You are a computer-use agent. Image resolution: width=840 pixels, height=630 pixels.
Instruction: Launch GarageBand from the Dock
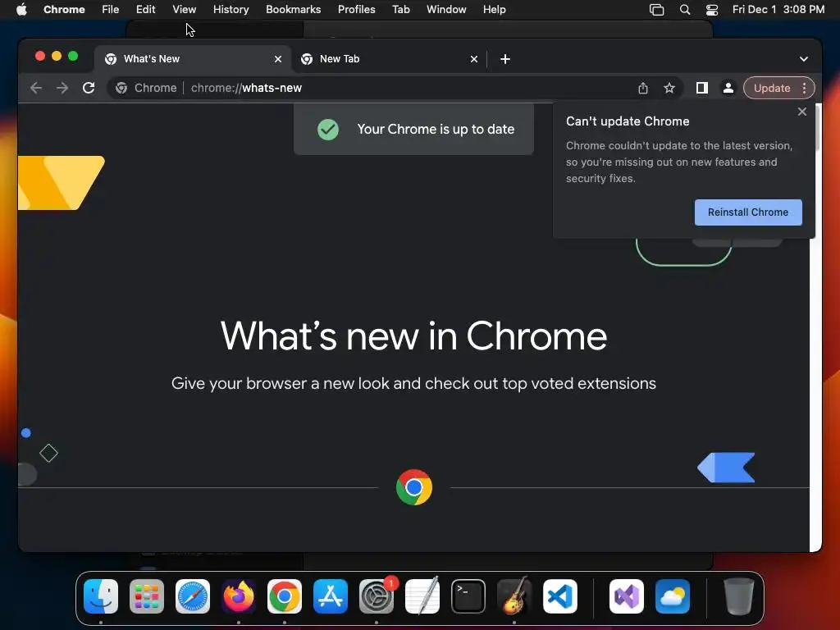(x=514, y=596)
